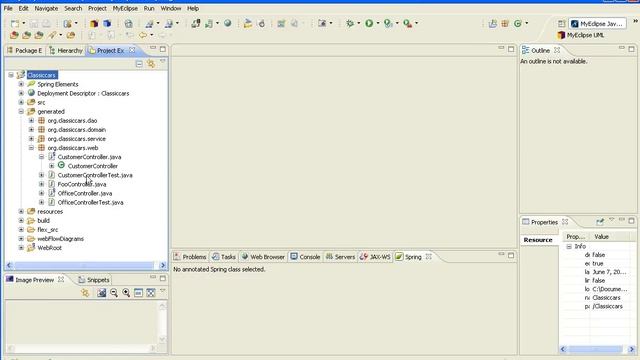
Task: Click Project Explorer horizontal scrollbar
Action: 86,265
